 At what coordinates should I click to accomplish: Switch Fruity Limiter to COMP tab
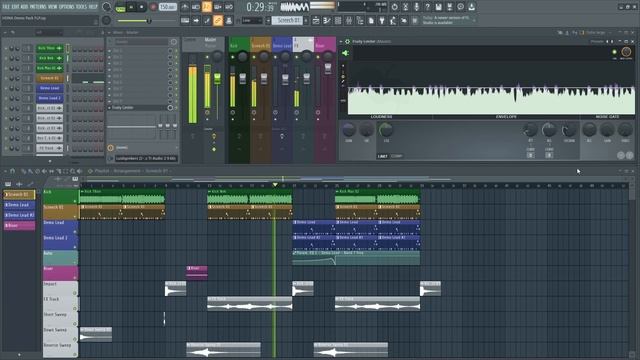pyautogui.click(x=396, y=156)
